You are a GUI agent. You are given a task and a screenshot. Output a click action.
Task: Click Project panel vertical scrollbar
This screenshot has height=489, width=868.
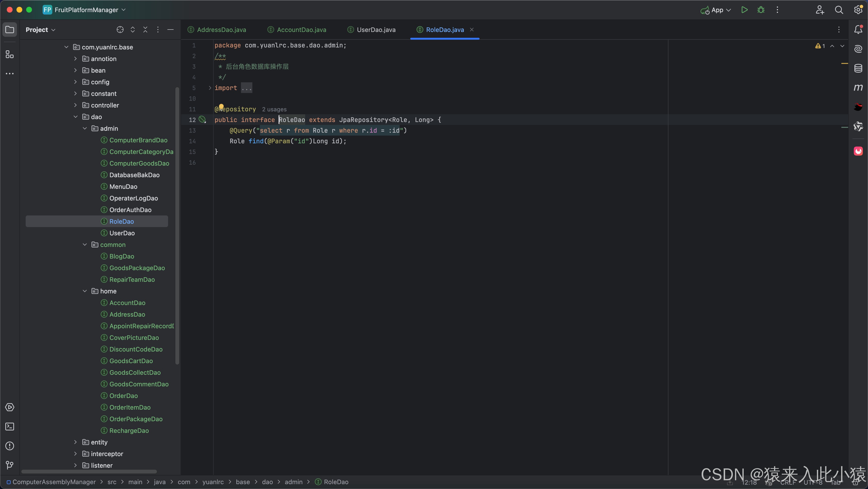click(x=177, y=226)
